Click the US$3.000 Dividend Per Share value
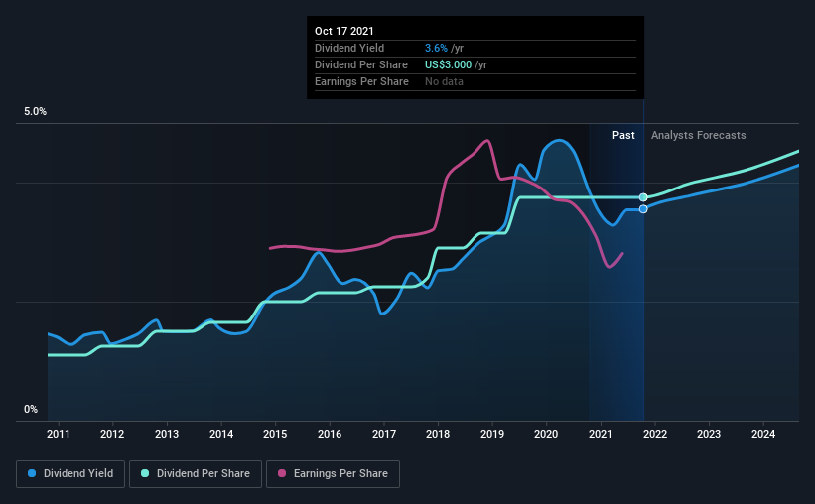 (x=448, y=64)
